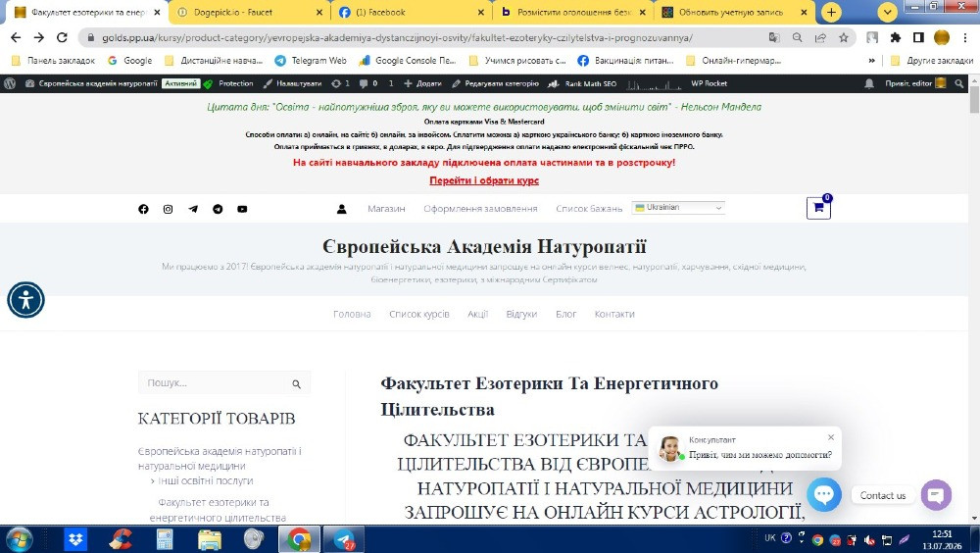
Task: Open the Список бажань link
Action: [x=589, y=209]
